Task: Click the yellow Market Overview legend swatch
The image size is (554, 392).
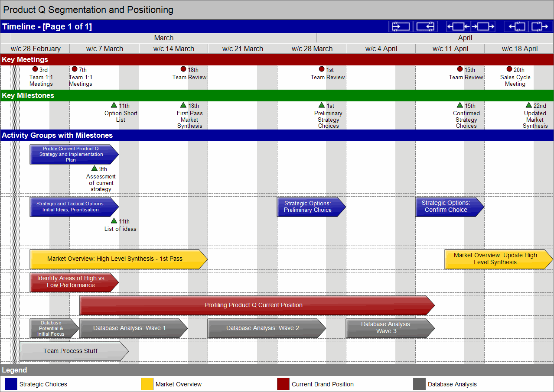Action: pos(147,384)
